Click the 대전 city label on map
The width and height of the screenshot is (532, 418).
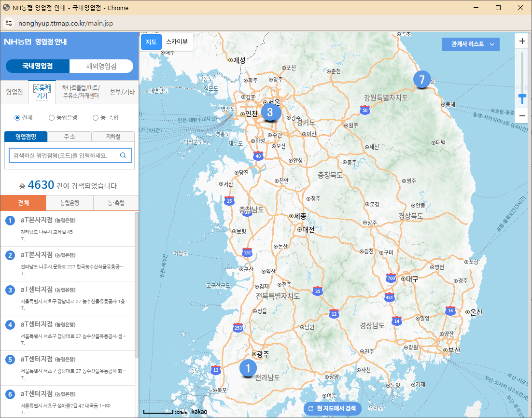[x=308, y=229]
